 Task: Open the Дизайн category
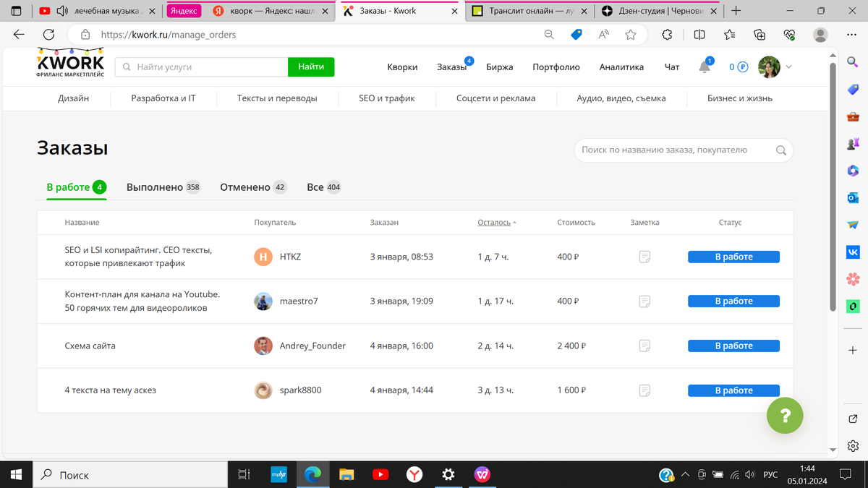74,98
